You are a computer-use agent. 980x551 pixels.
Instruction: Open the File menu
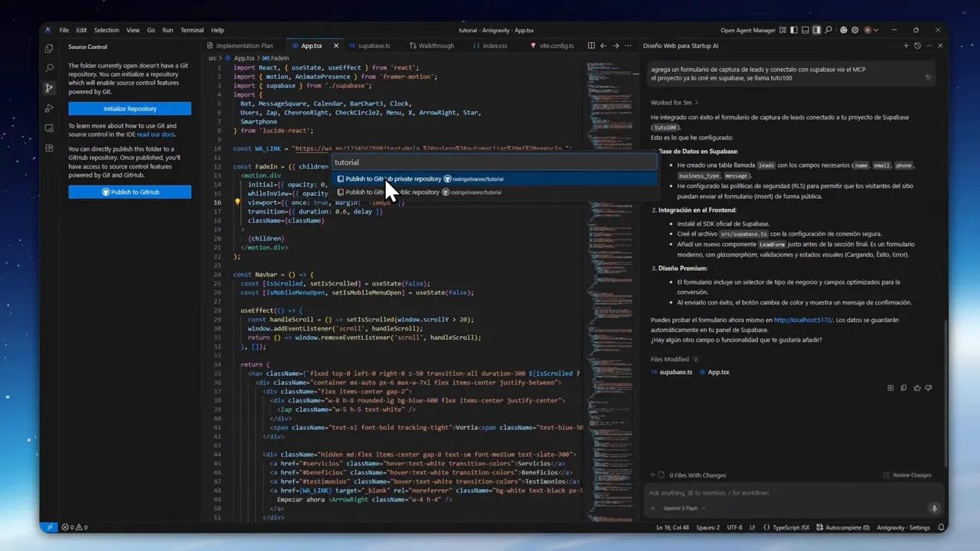tap(64, 30)
